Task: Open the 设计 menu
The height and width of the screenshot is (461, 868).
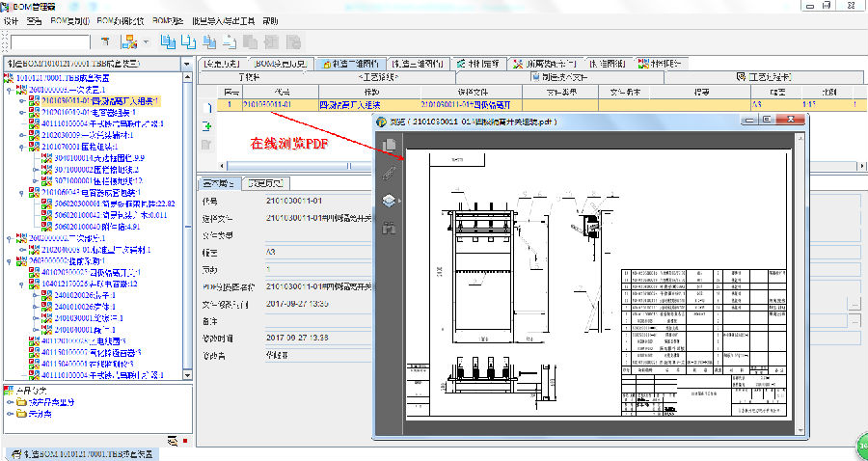Action: pyautogui.click(x=12, y=20)
